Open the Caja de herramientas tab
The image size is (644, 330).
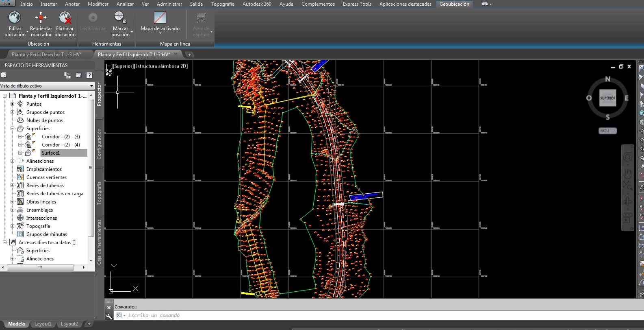pos(99,243)
